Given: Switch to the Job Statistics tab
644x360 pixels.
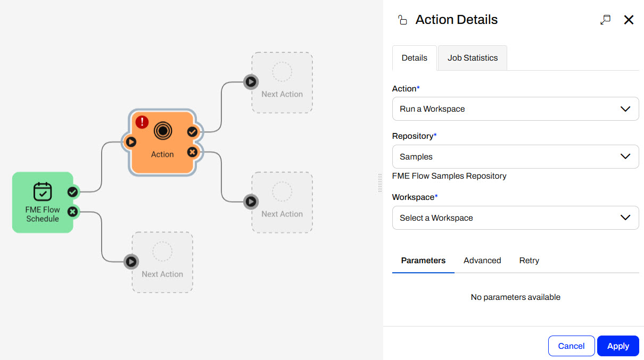Looking at the screenshot, I should (473, 58).
